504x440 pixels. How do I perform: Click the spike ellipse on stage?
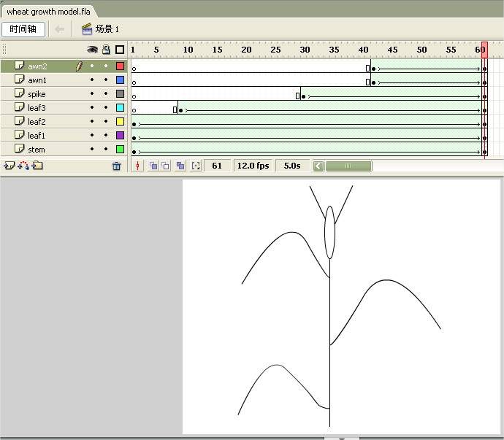(329, 233)
